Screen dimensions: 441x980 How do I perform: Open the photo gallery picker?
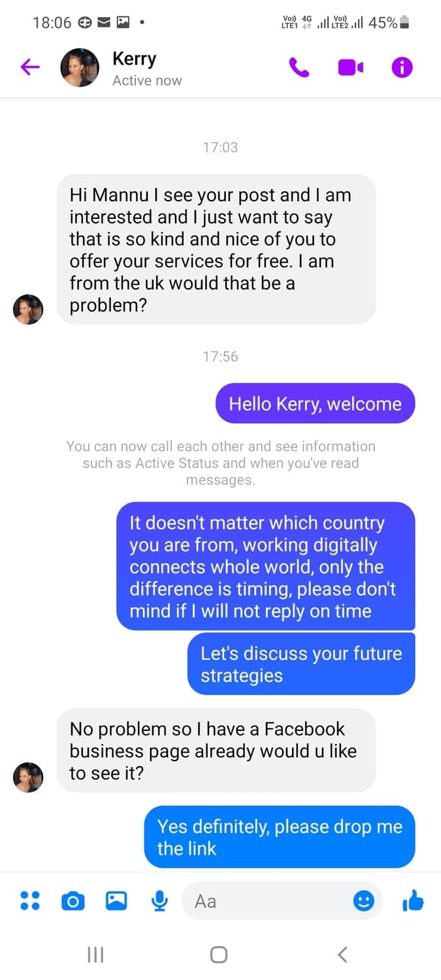coord(116,901)
